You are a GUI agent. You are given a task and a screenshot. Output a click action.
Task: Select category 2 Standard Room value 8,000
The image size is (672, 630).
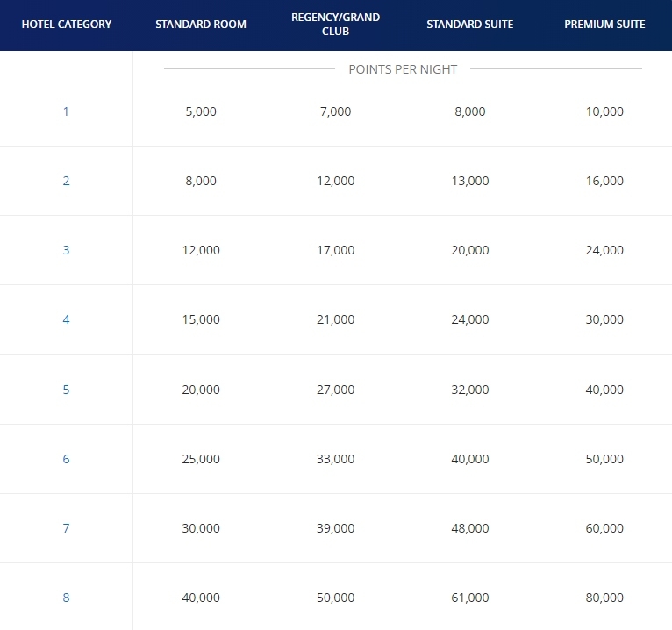click(201, 181)
